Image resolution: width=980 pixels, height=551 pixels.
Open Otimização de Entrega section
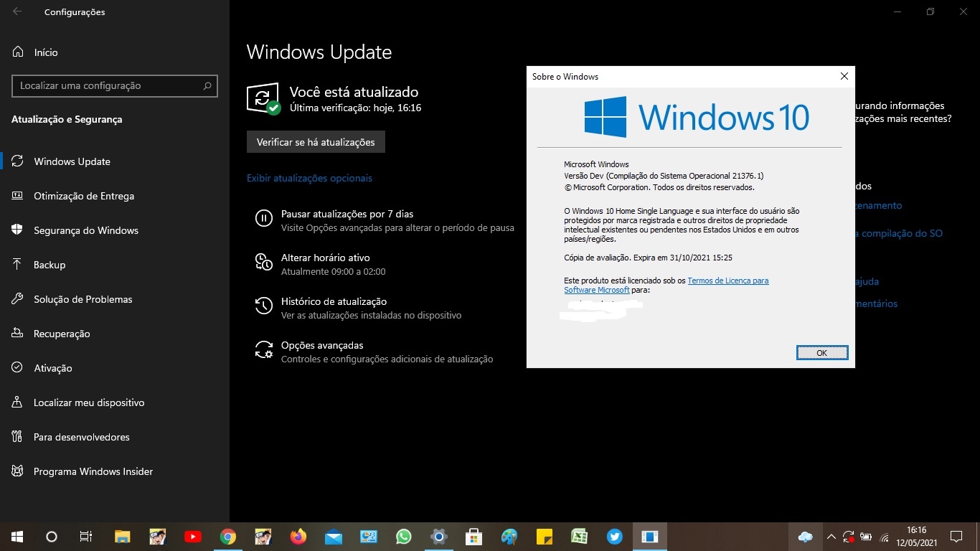coord(115,196)
